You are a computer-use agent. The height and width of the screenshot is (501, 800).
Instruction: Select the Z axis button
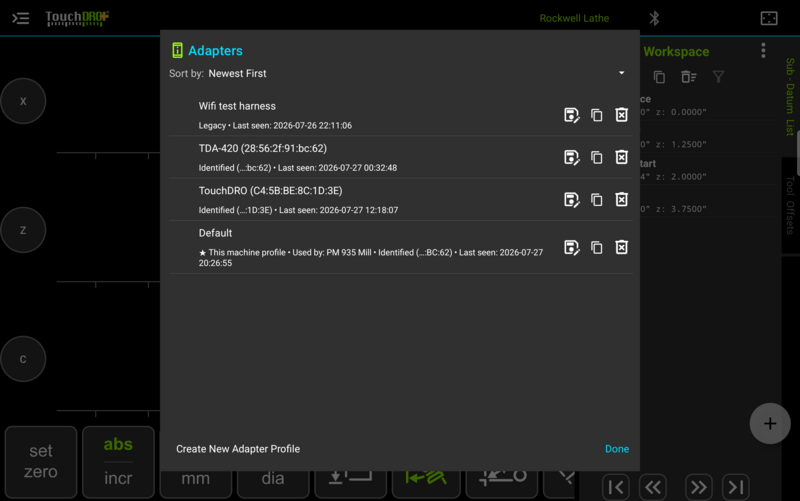[23, 230]
